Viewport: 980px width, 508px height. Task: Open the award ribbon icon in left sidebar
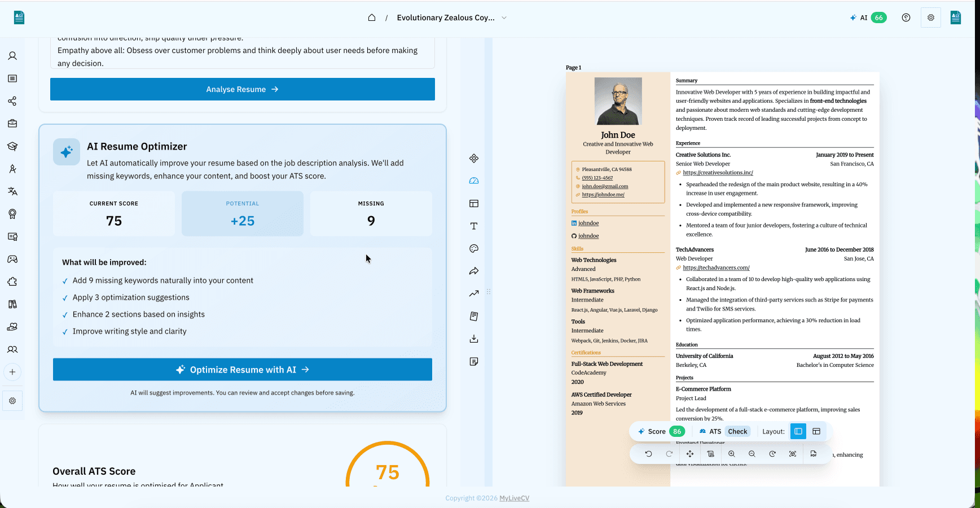click(12, 214)
